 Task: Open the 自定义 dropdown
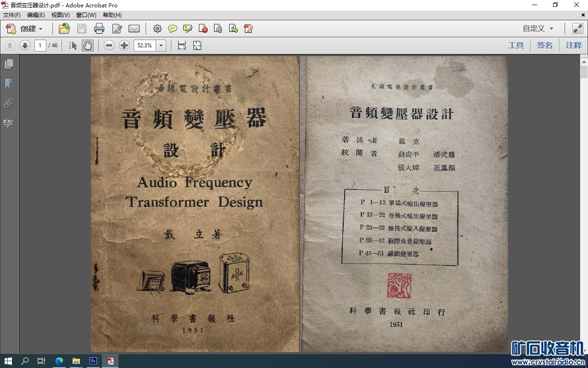[x=538, y=29]
